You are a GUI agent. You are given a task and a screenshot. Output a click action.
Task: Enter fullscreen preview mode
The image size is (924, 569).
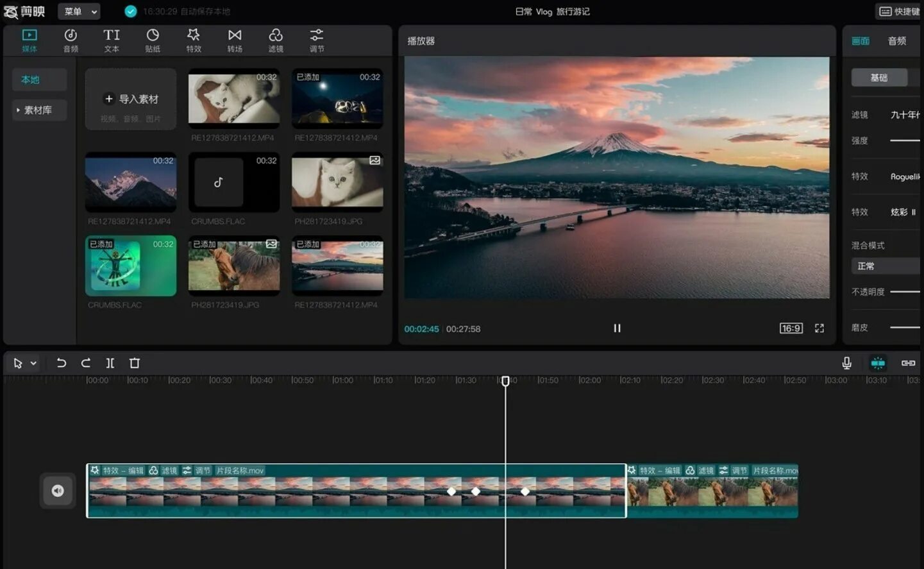(819, 328)
